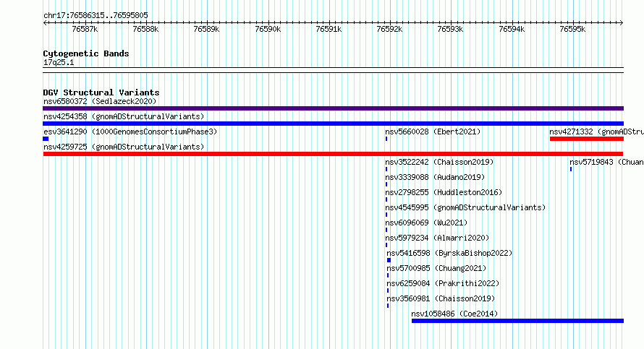Open nsv3522242 (Chaisson2019) variant label

coord(439,162)
